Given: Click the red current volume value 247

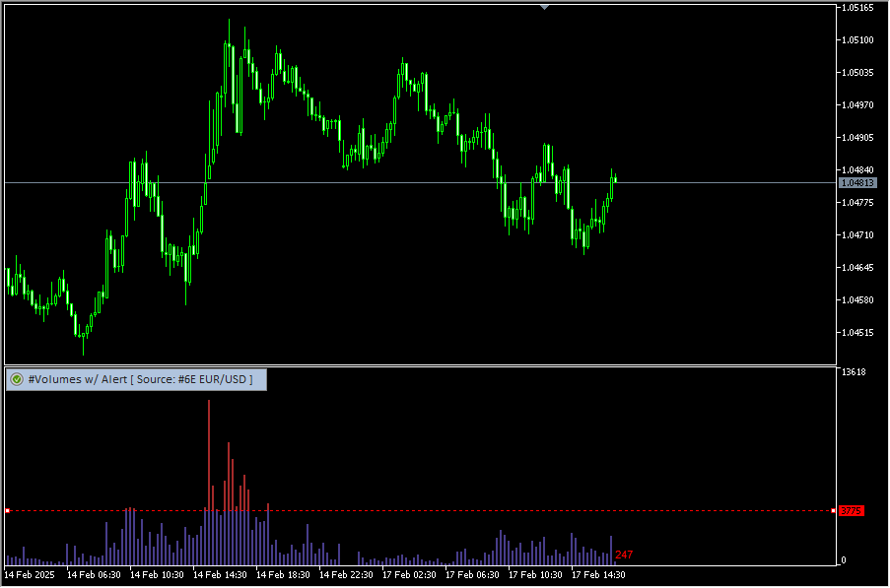Looking at the screenshot, I should (x=624, y=555).
